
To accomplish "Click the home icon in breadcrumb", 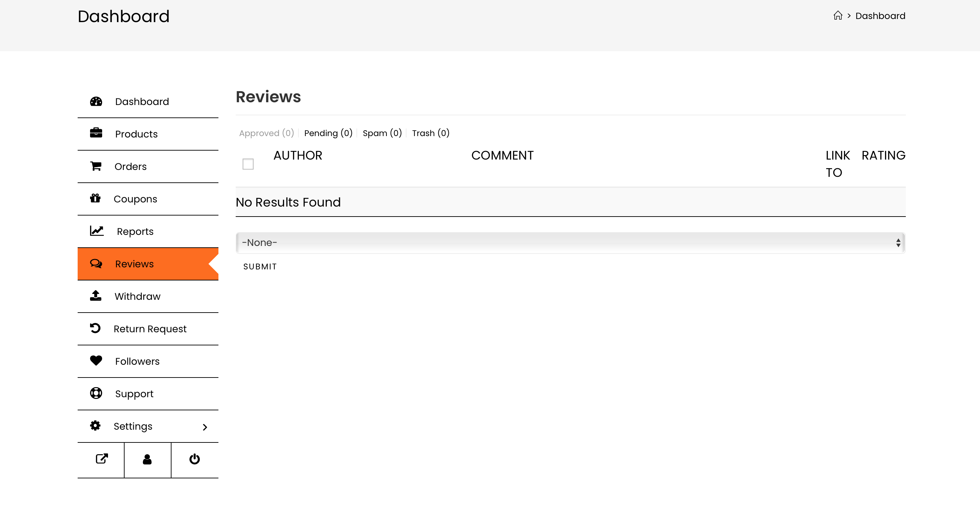I will [x=837, y=16].
